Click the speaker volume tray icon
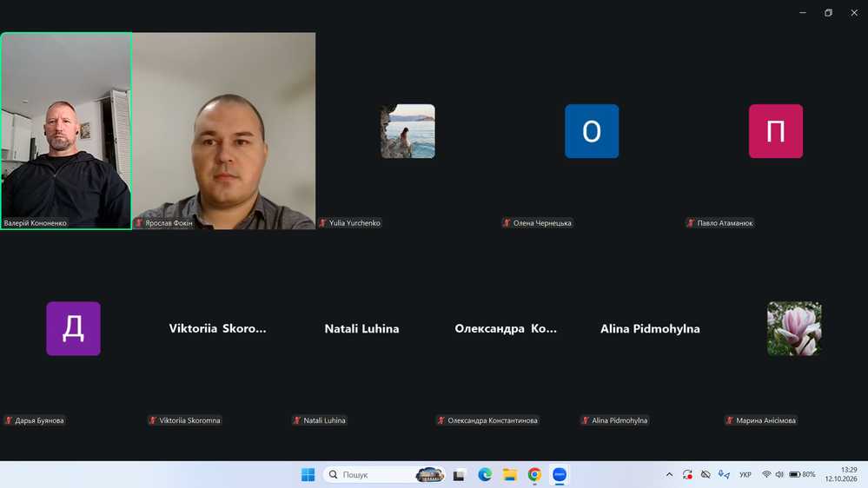The width and height of the screenshot is (868, 488). [x=779, y=475]
